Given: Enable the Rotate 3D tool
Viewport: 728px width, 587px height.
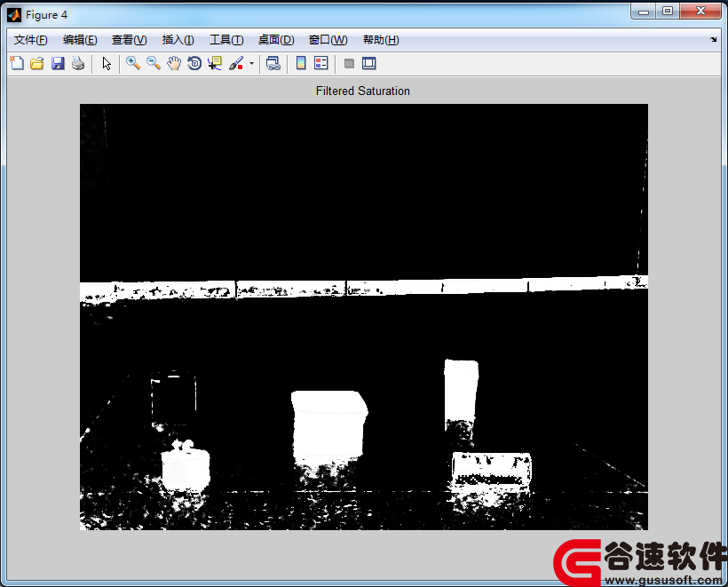Looking at the screenshot, I should click(194, 63).
